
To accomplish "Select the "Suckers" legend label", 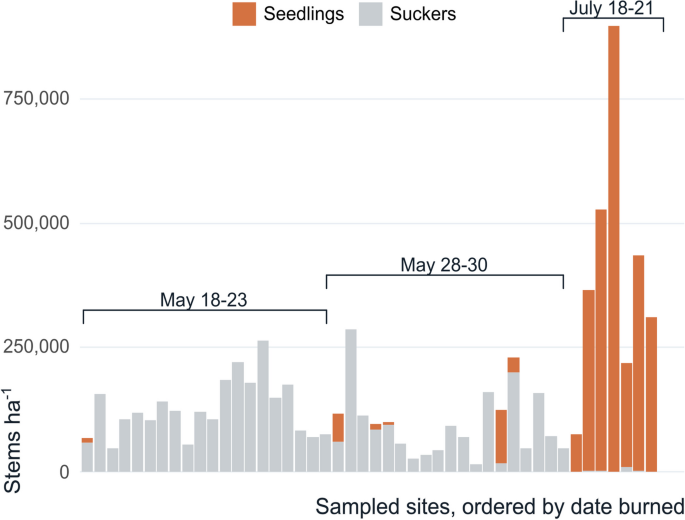I will 424,13.
